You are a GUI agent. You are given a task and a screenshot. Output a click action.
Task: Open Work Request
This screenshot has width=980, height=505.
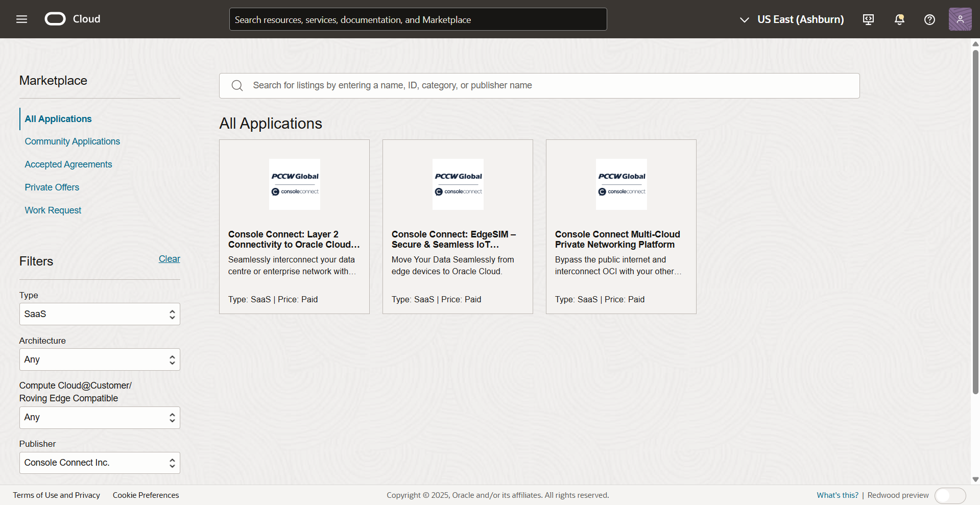53,210
